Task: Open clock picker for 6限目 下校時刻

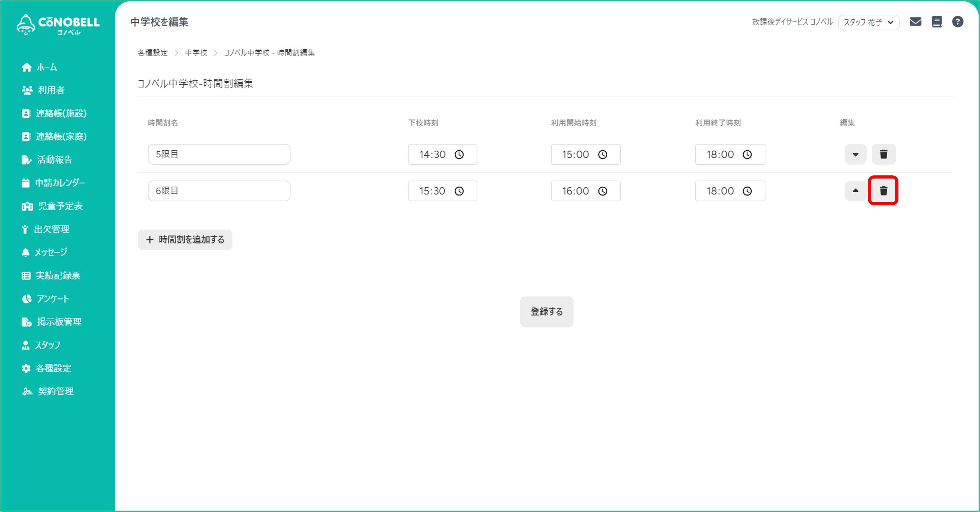Action: 459,191
